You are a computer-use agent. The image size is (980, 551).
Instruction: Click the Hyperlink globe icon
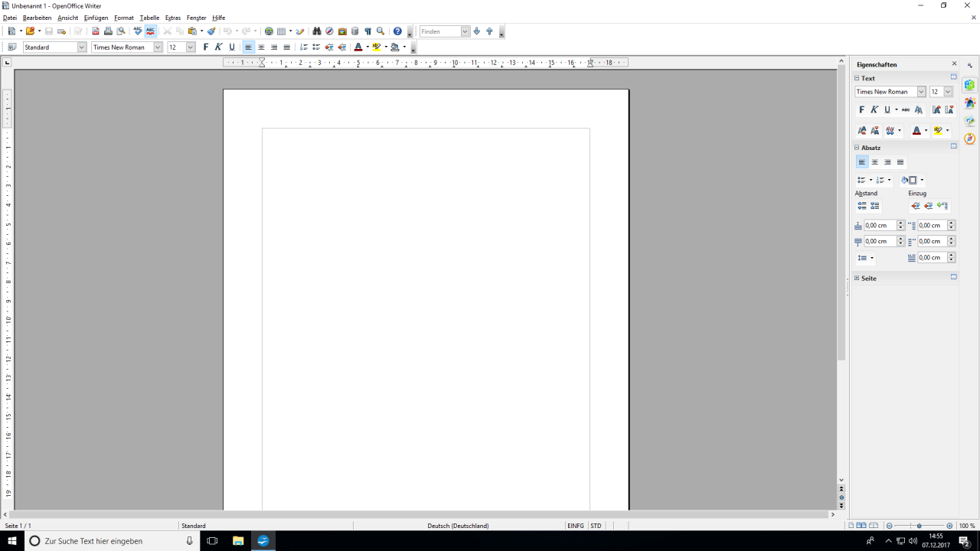click(x=269, y=31)
